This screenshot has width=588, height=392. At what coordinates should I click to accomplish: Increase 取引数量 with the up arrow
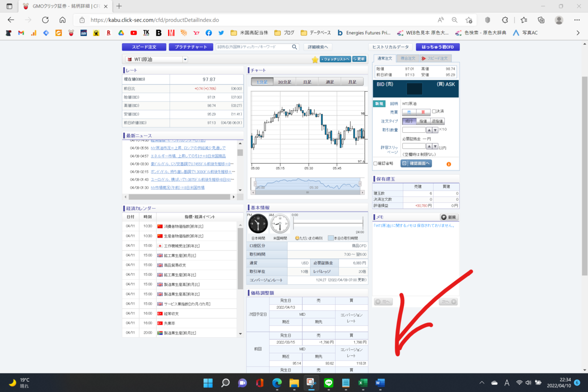(429, 130)
